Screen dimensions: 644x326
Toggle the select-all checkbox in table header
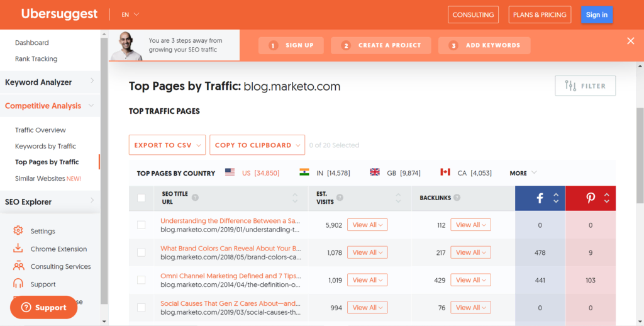[x=141, y=198]
